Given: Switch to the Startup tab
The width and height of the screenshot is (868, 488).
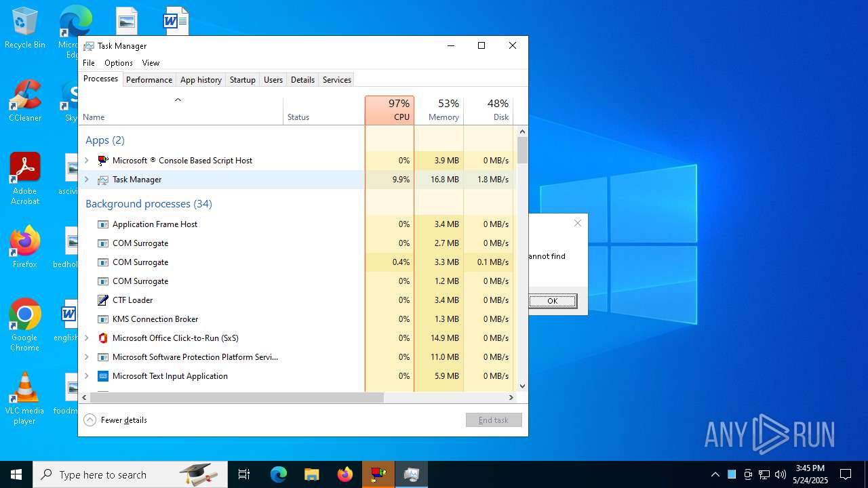Looking at the screenshot, I should [x=242, y=80].
